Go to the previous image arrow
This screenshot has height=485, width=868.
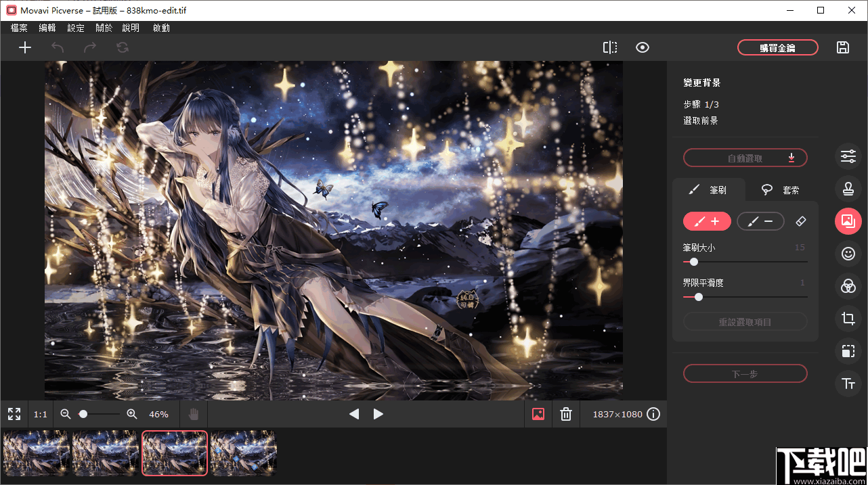tap(354, 414)
